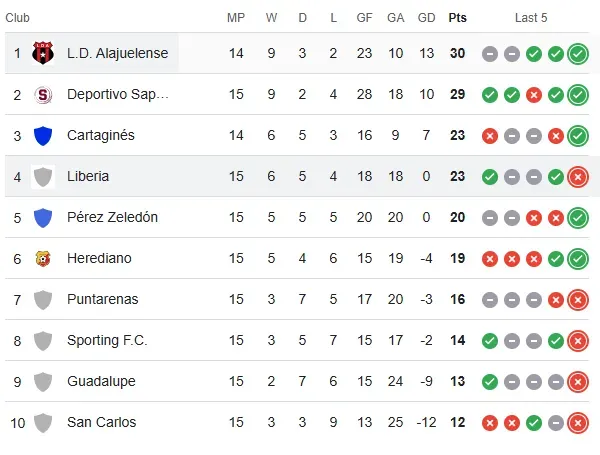
Task: Click San Carlos's latest loss icon
Action: tap(577, 423)
